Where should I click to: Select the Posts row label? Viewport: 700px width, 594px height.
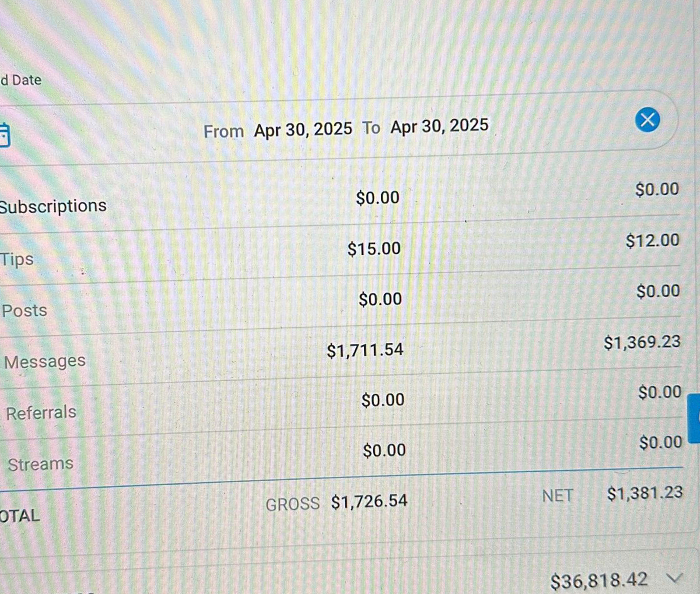24,311
